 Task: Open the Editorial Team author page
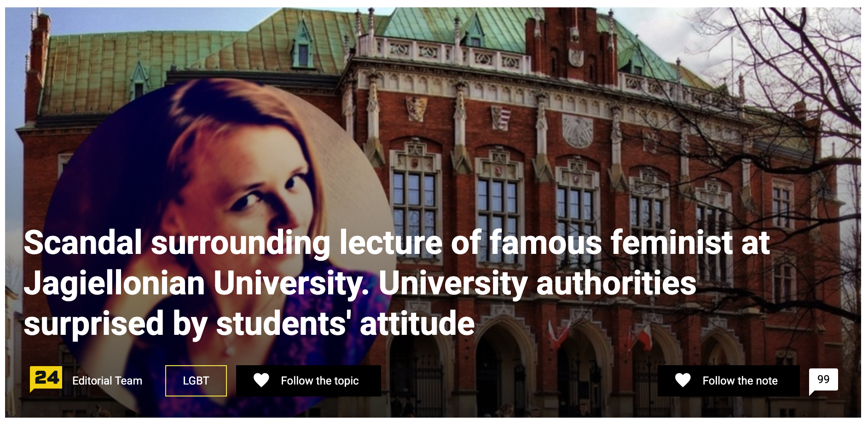click(x=107, y=381)
